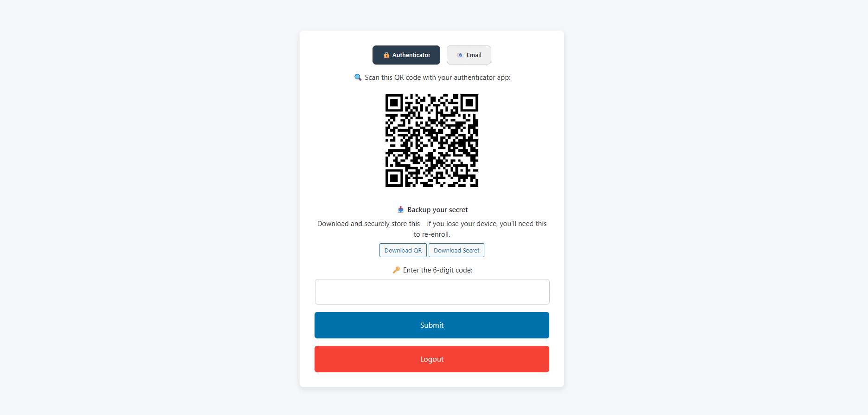
Task: Select the Authenticator tab
Action: [406, 55]
